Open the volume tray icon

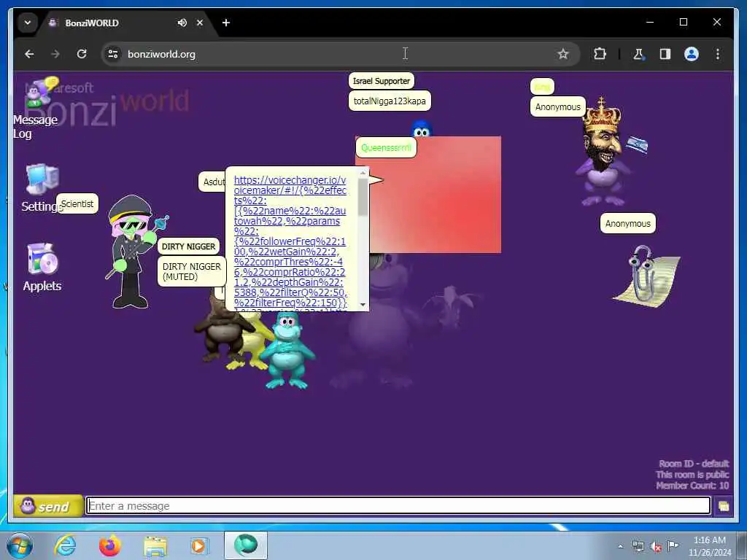[x=656, y=547]
